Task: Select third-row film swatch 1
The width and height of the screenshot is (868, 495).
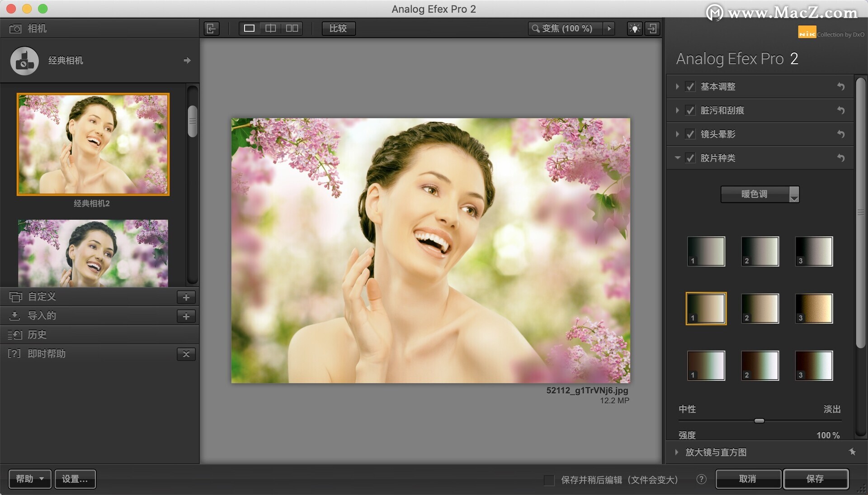Action: click(x=706, y=366)
